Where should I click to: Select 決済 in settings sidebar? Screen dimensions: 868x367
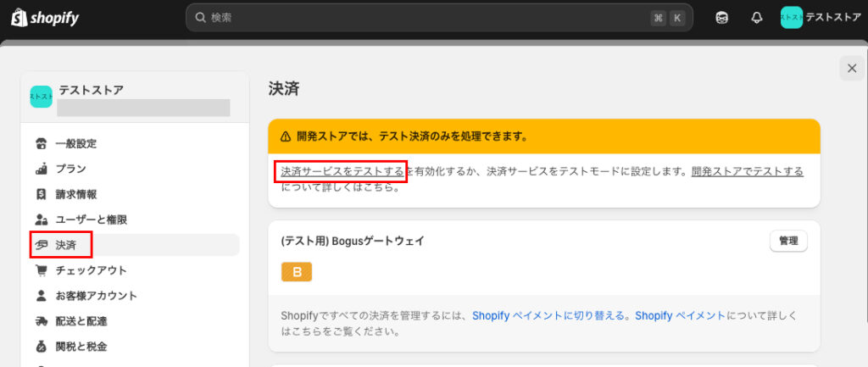coord(65,245)
